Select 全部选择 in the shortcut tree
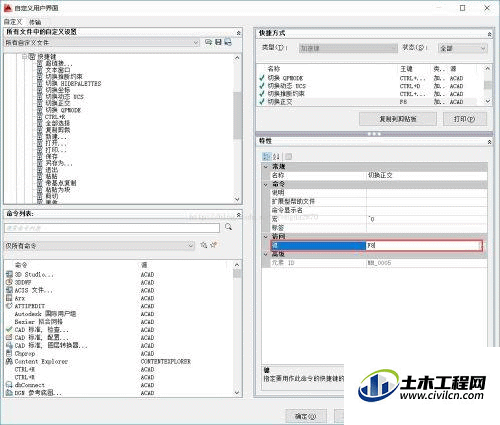 coord(58,123)
